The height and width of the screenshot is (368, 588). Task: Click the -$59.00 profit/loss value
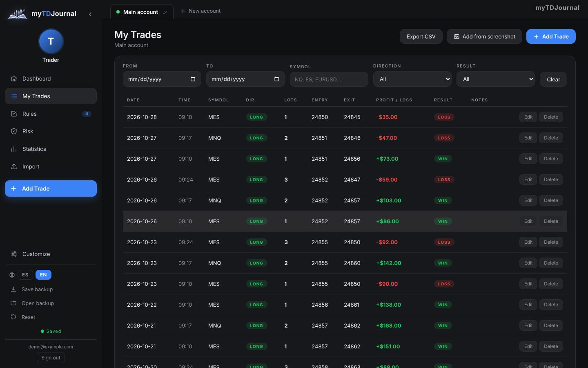tap(387, 180)
